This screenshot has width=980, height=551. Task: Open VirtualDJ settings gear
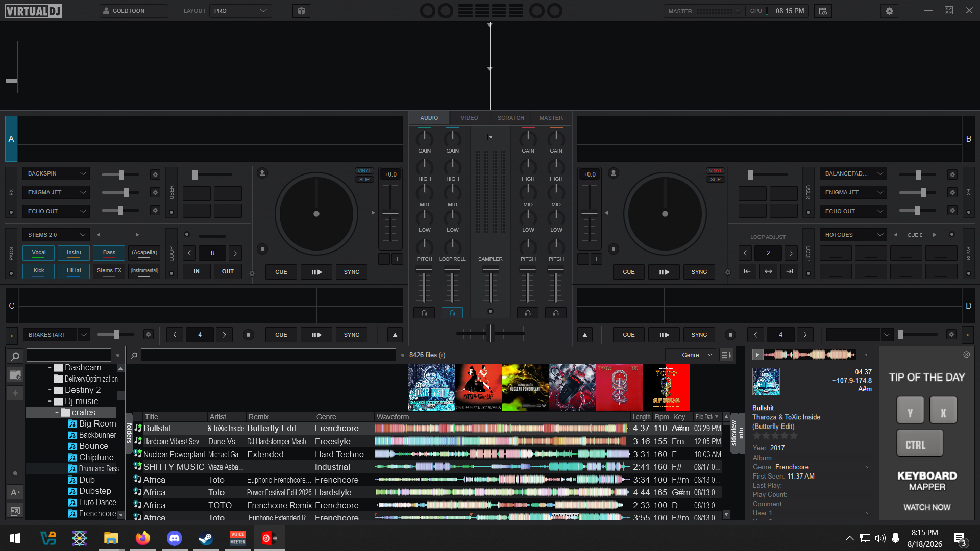point(889,11)
